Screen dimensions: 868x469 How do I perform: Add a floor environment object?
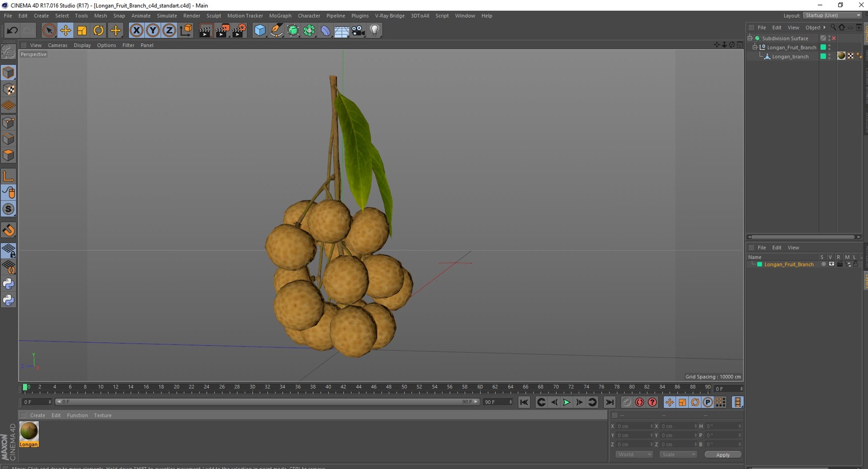tap(342, 31)
